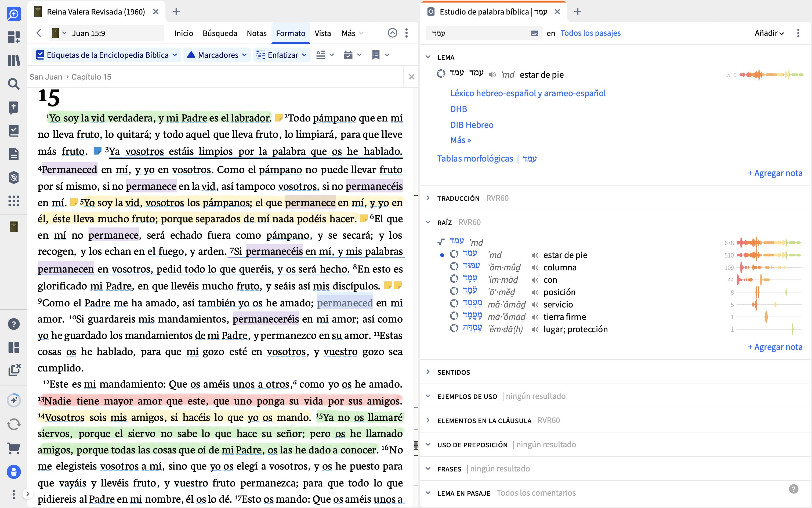Toggle Etiquetas de la Enciclopedia Bíblica checkbox

point(40,54)
